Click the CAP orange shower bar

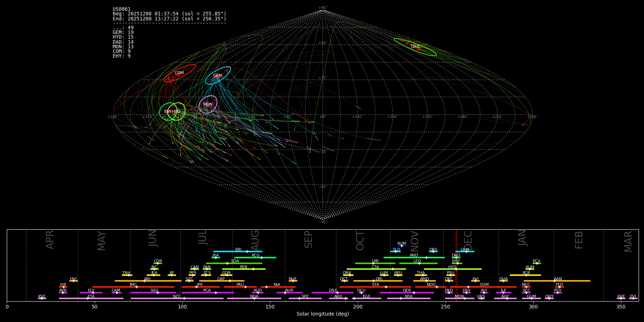(x=222, y=281)
